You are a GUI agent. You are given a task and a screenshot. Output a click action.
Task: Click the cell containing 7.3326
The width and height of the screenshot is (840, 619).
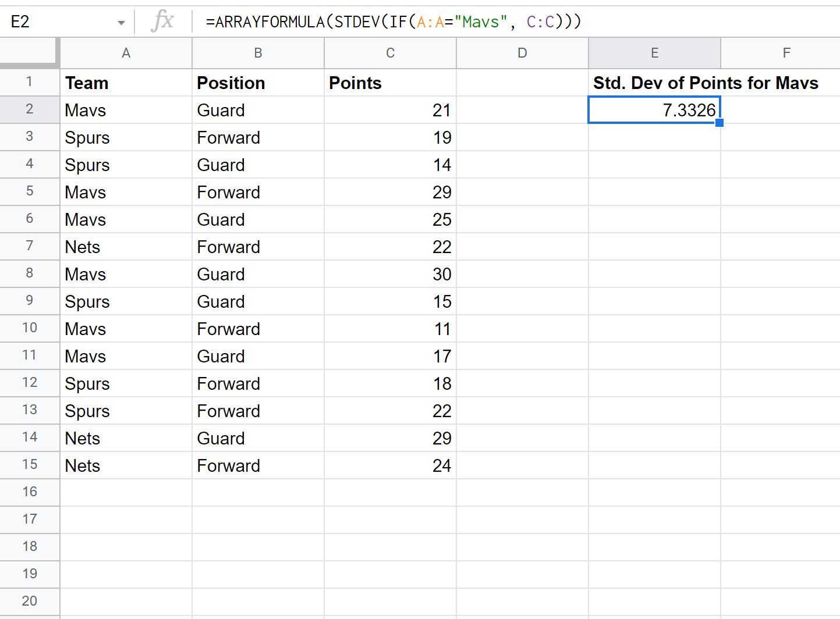[654, 109]
